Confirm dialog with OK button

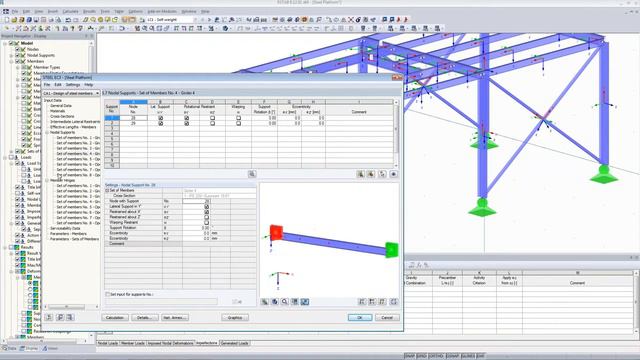pyautogui.click(x=360, y=318)
